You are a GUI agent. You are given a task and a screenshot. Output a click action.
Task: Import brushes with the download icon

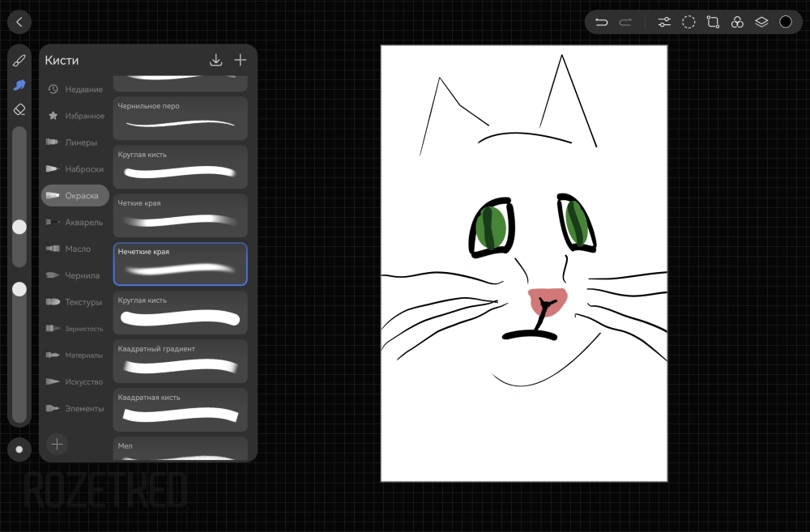215,60
